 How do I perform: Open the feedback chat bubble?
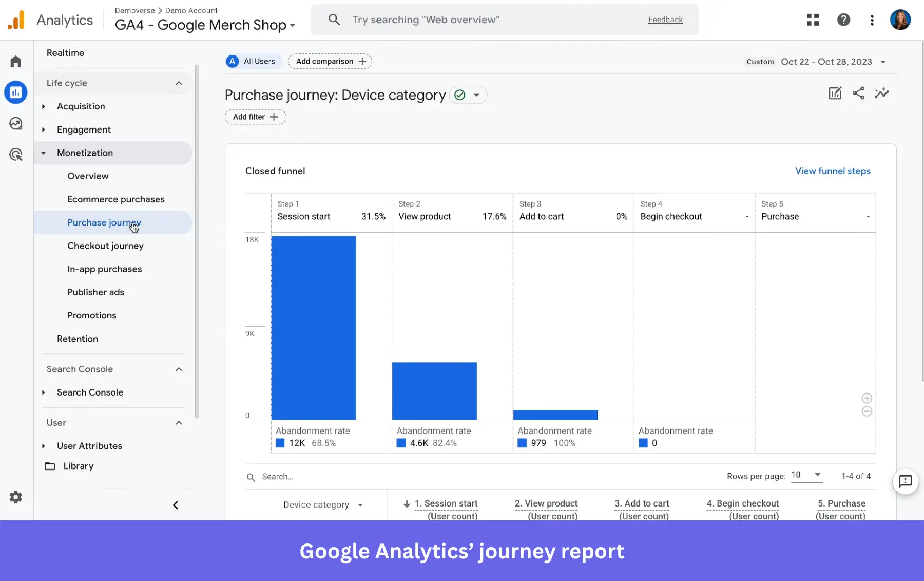[x=905, y=482]
